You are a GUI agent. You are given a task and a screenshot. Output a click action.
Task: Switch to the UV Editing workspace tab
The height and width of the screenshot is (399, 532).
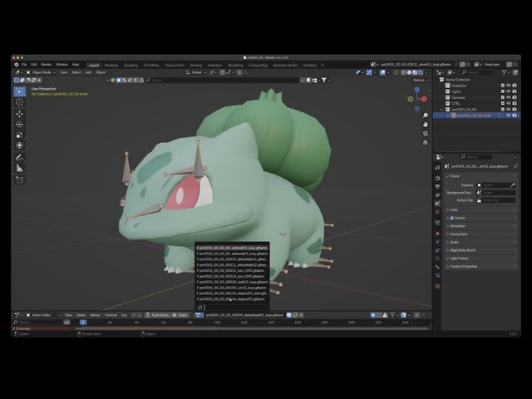point(151,65)
